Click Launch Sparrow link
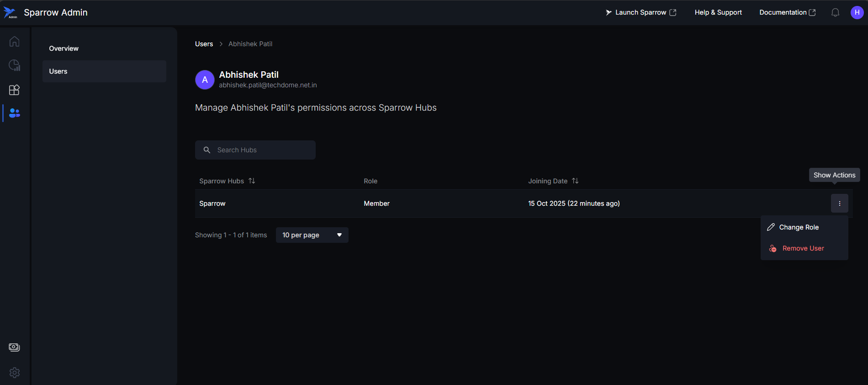The width and height of the screenshot is (868, 385). pos(640,12)
